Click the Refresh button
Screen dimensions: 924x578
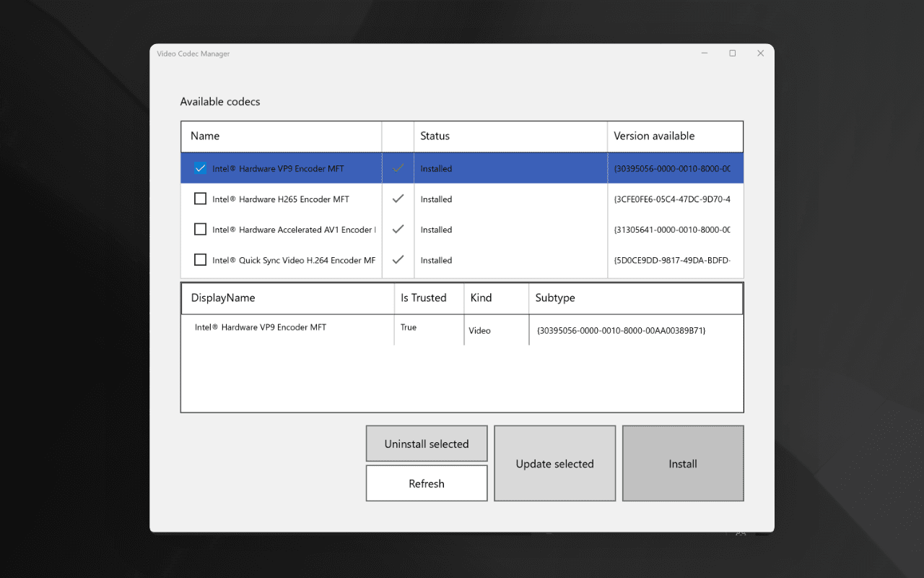[426, 483]
